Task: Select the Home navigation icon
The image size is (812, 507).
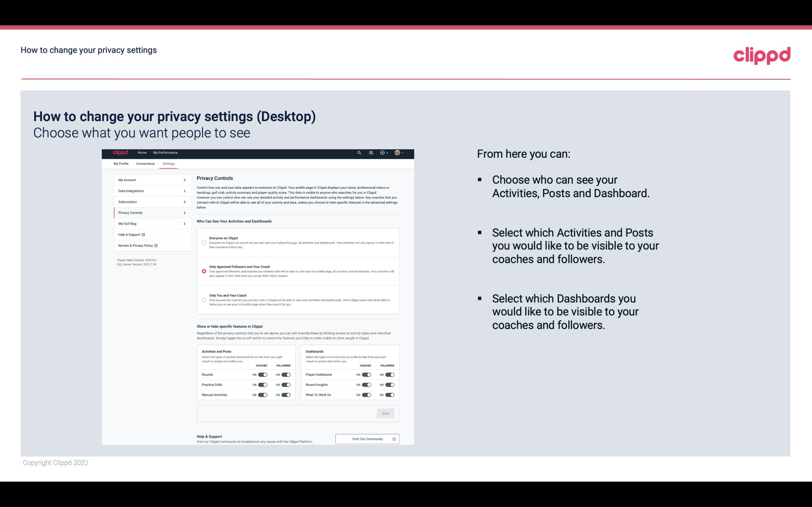Action: tap(142, 153)
